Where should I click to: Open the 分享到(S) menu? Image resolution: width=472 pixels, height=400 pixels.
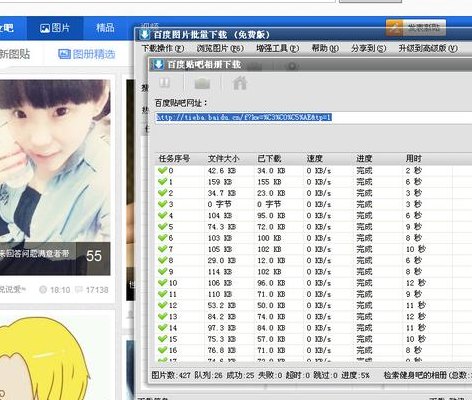click(368, 48)
